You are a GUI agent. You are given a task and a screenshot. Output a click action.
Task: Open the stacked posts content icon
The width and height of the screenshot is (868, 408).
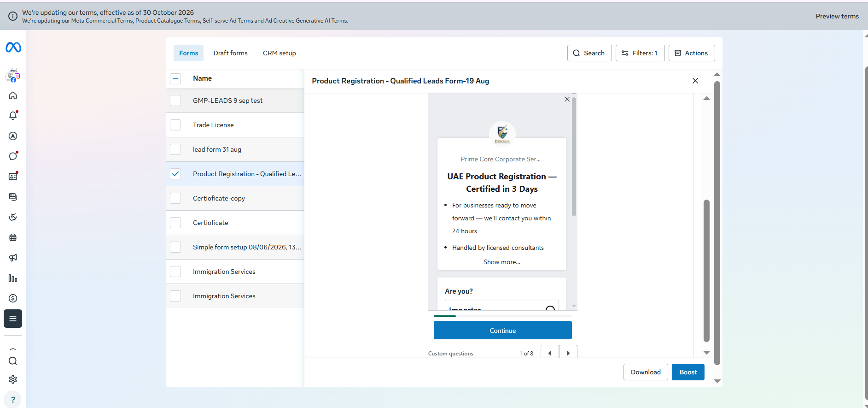(x=13, y=197)
